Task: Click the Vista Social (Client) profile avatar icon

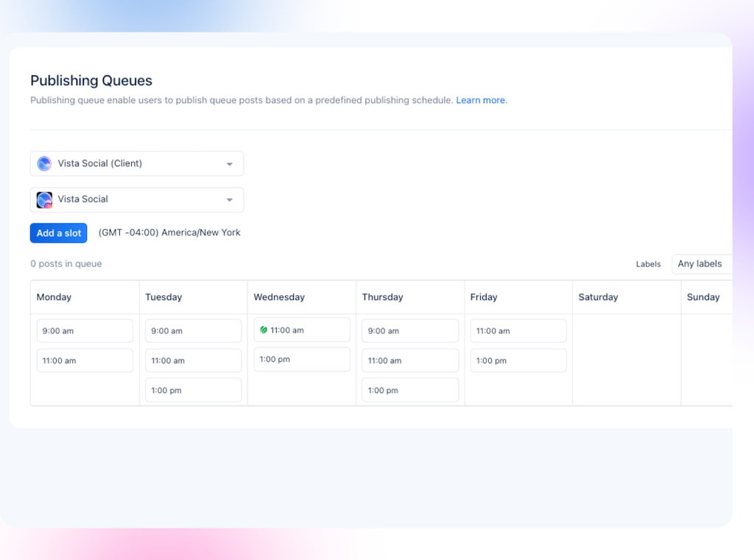Action: pyautogui.click(x=44, y=163)
